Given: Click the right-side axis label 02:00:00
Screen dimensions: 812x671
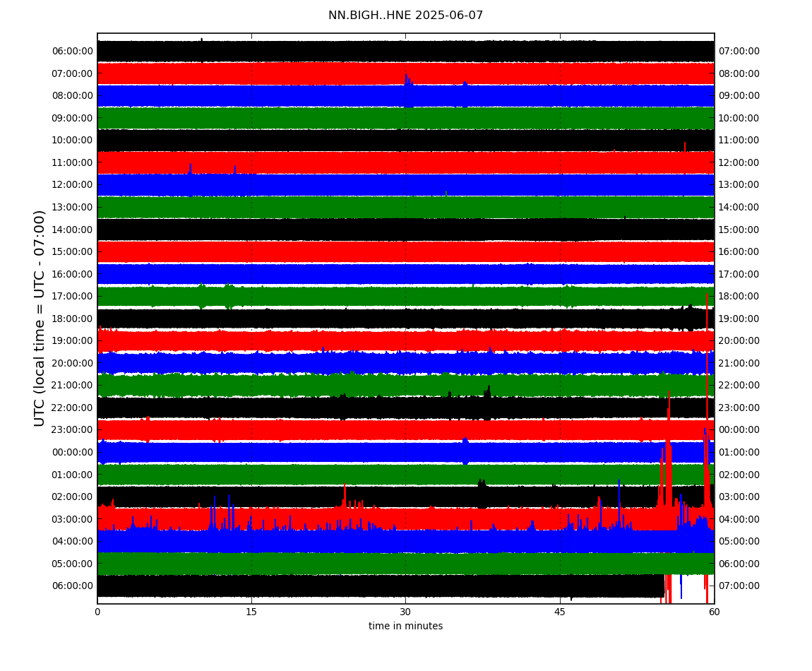Looking at the screenshot, I should 739,475.
